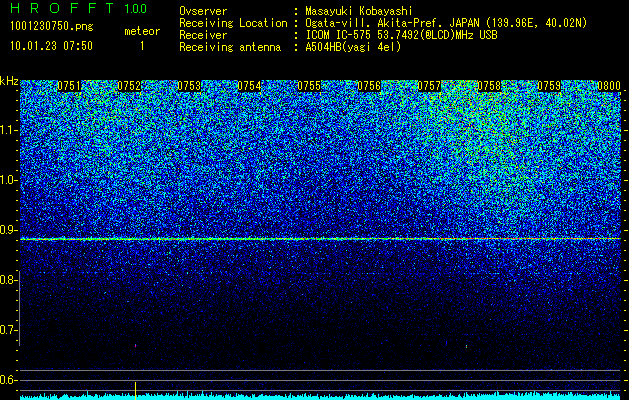Click the date stamp 10.01.23 07:50
Viewport: 629px width, 400px height.
click(51, 46)
